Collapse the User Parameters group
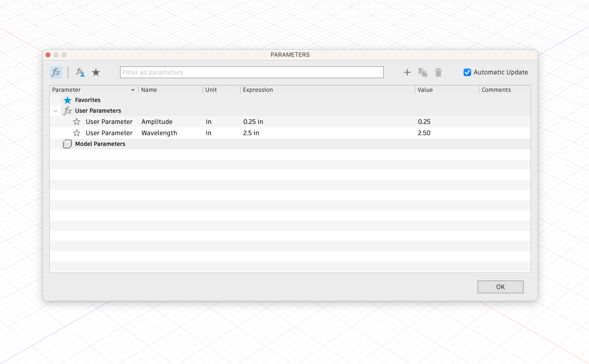 pyautogui.click(x=55, y=111)
